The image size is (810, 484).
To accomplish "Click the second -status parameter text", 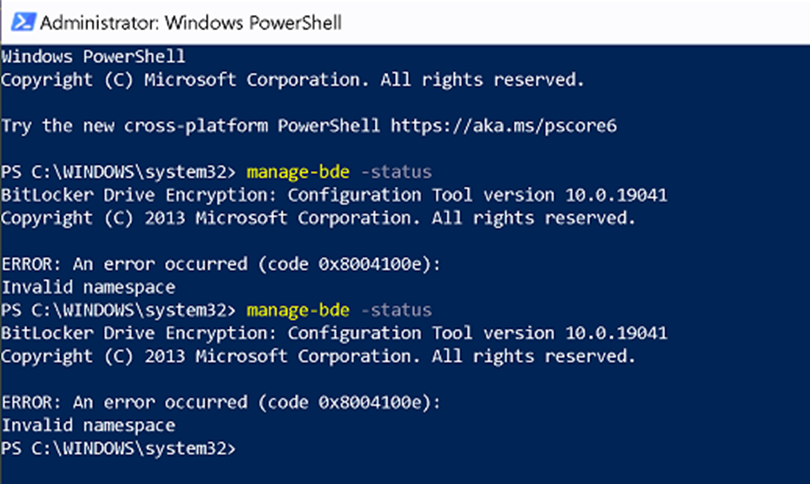I will tap(396, 310).
